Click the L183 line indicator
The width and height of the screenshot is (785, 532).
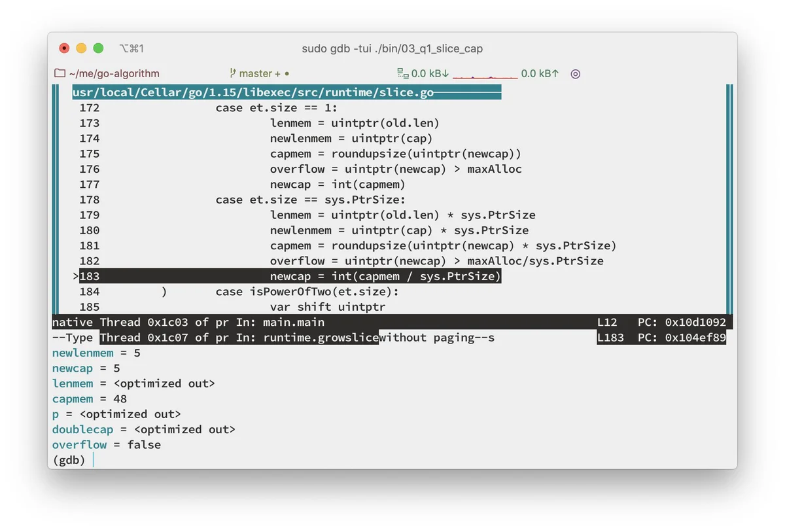[610, 338]
